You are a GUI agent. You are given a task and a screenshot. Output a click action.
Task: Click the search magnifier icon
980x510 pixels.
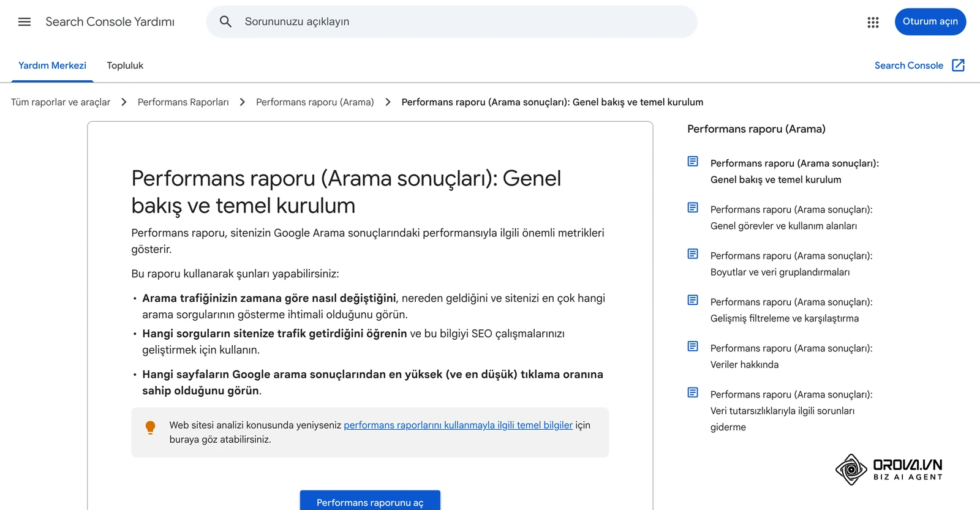coord(225,22)
